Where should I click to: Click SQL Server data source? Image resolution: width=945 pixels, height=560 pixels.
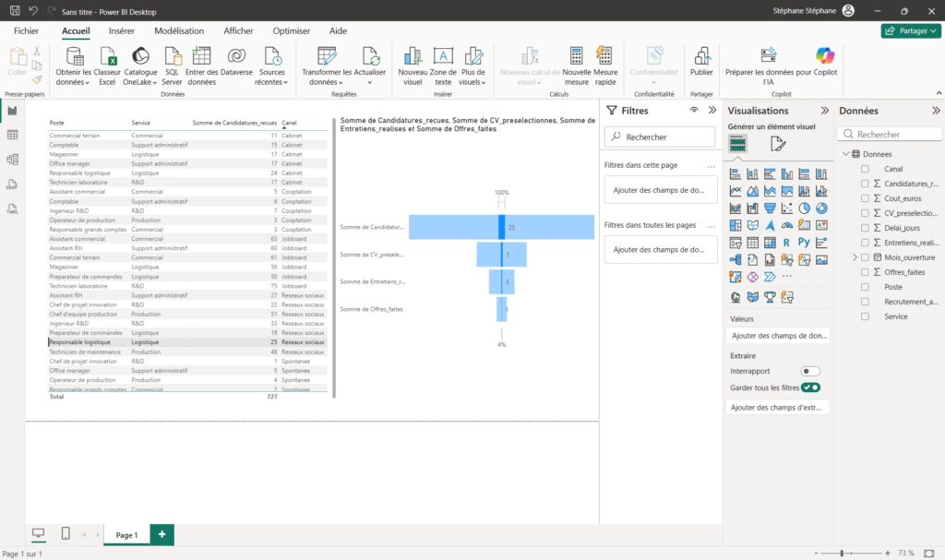click(x=172, y=66)
